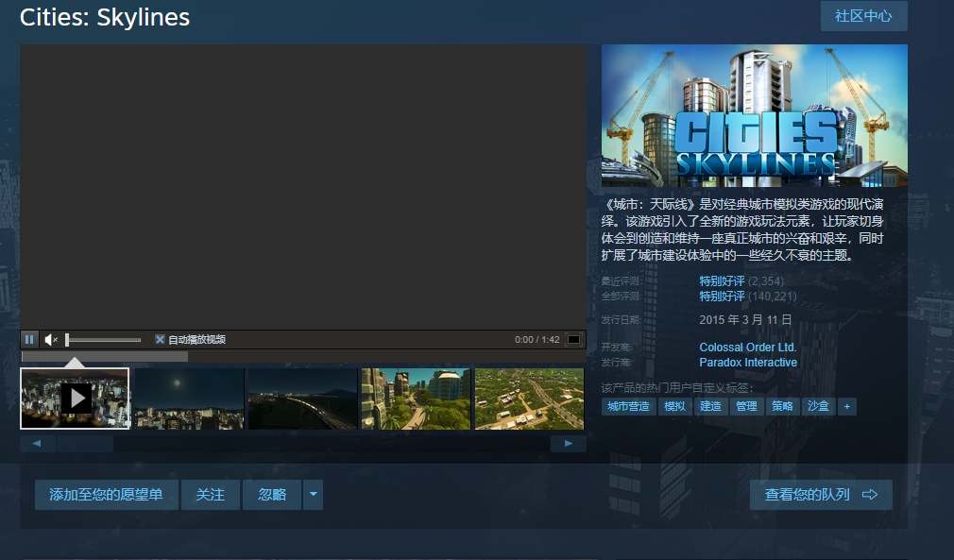Select the 策略 tag

pyautogui.click(x=782, y=406)
